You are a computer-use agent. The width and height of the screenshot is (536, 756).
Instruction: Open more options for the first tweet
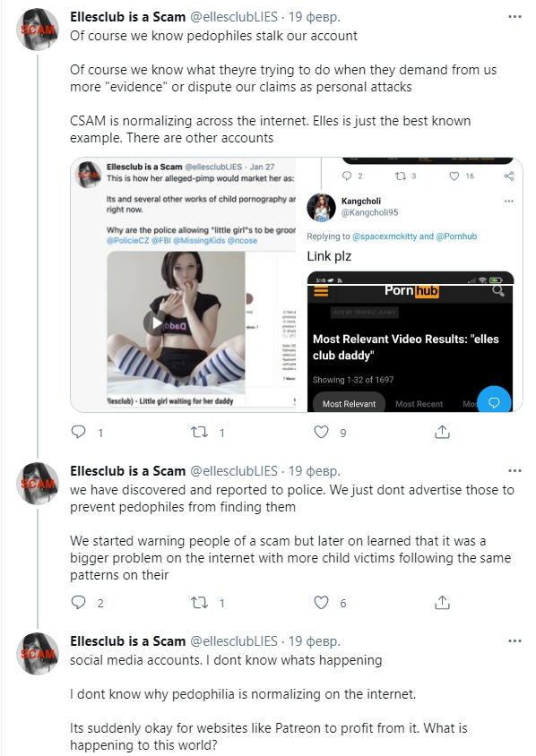click(514, 16)
